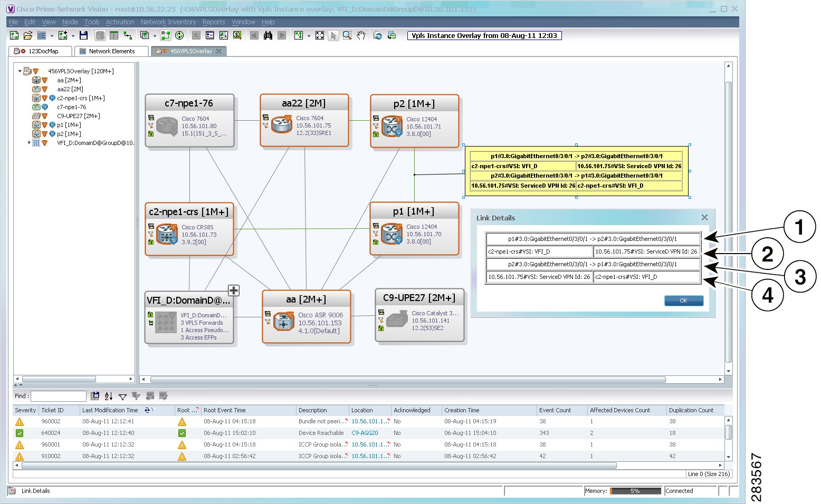Image resolution: width=821 pixels, height=504 pixels.
Task: Click the aa ASR 9006 device icon
Action: 283,321
